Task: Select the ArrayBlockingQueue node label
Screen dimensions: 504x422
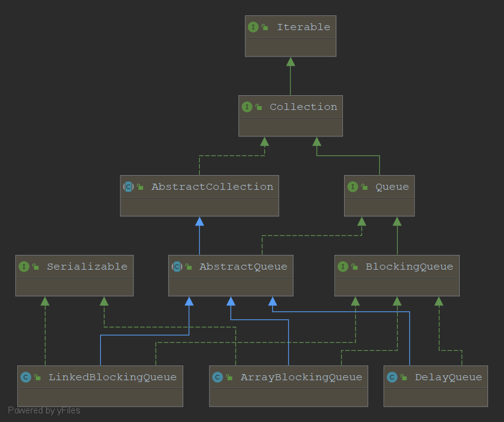Action: pyautogui.click(x=302, y=377)
